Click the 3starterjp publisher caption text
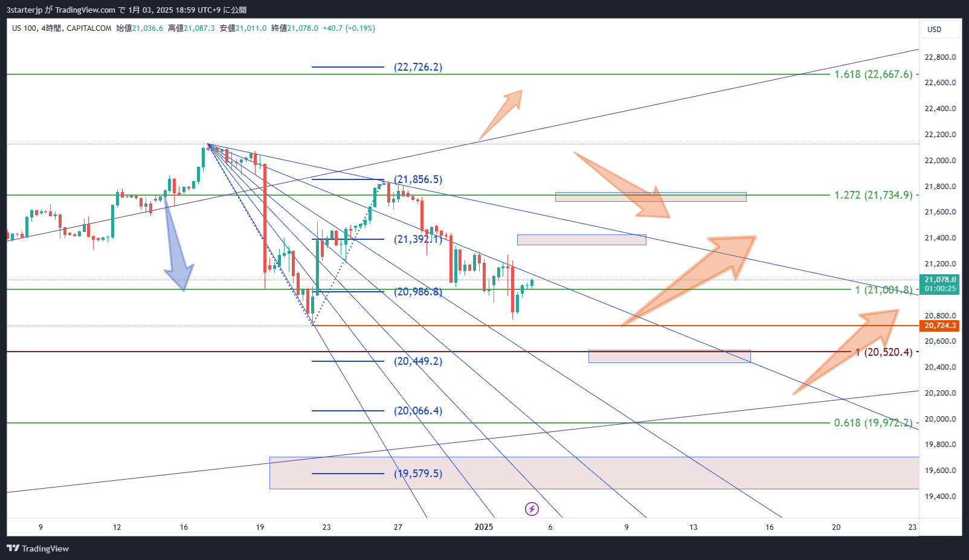This screenshot has width=969, height=560. click(x=127, y=10)
